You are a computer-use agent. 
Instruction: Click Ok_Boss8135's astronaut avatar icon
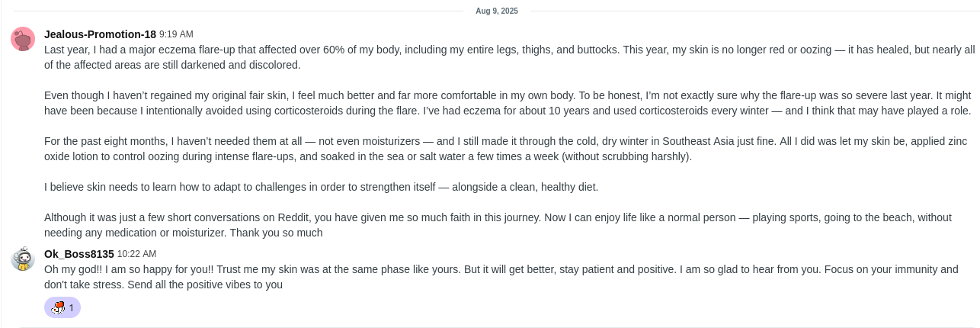click(x=23, y=259)
